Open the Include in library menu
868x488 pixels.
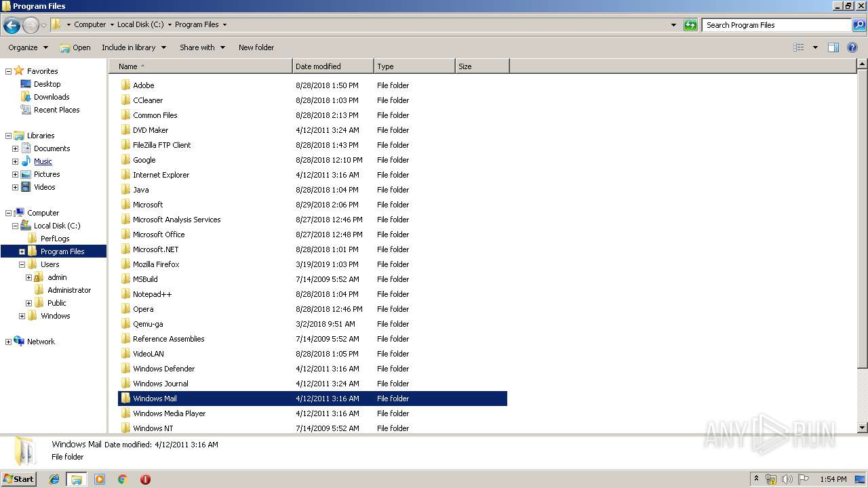coord(134,47)
